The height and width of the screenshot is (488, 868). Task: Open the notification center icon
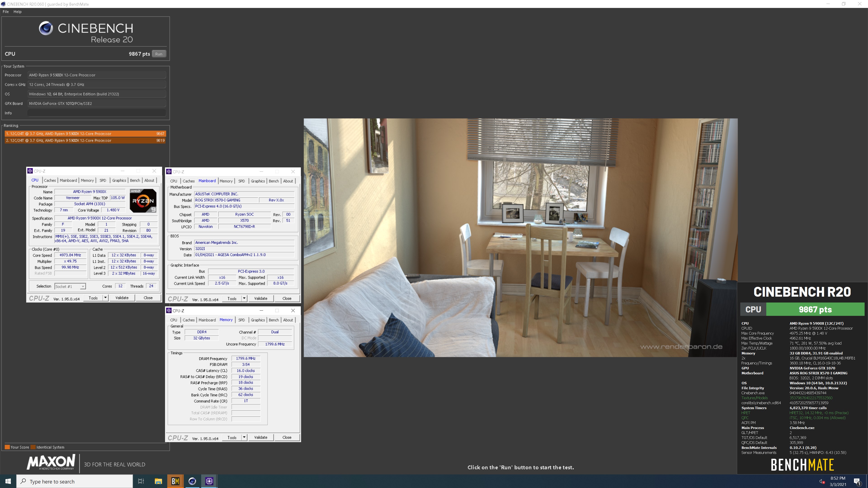[x=857, y=481]
